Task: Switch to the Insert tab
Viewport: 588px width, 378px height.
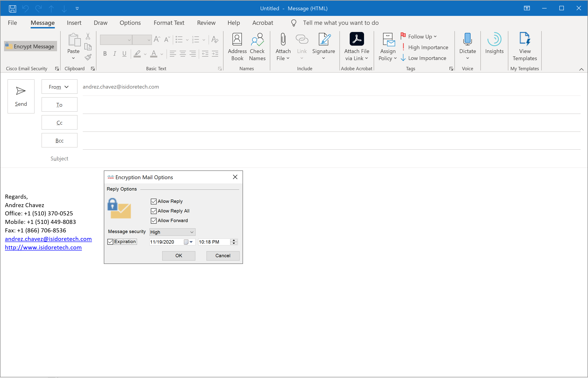Action: 74,23
